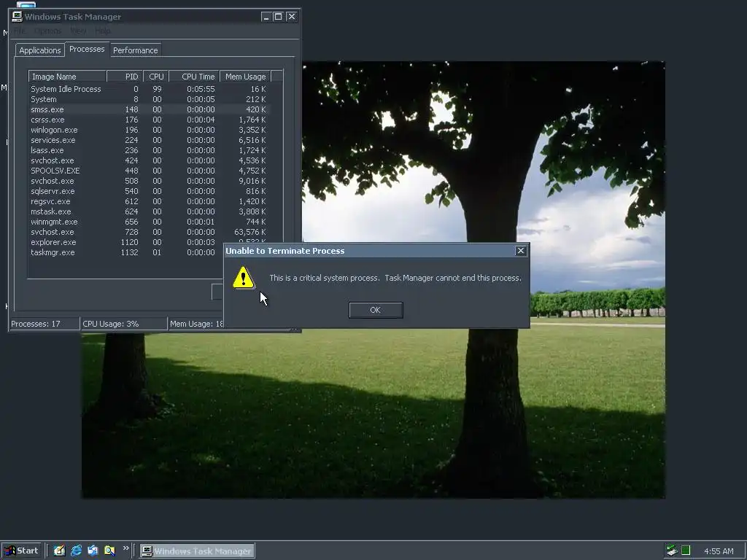Select svchost.exe with PID 728
The image size is (747, 560).
149,233
